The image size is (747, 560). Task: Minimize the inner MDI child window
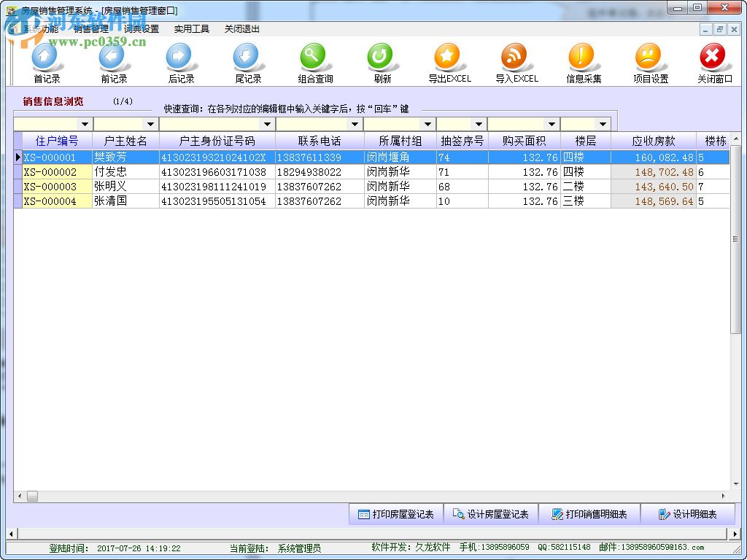pos(706,29)
